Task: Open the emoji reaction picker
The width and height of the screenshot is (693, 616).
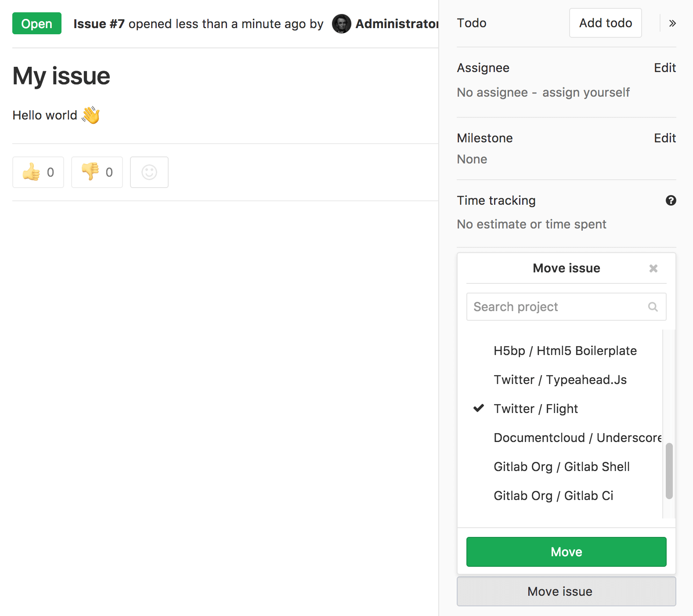Action: (x=149, y=172)
